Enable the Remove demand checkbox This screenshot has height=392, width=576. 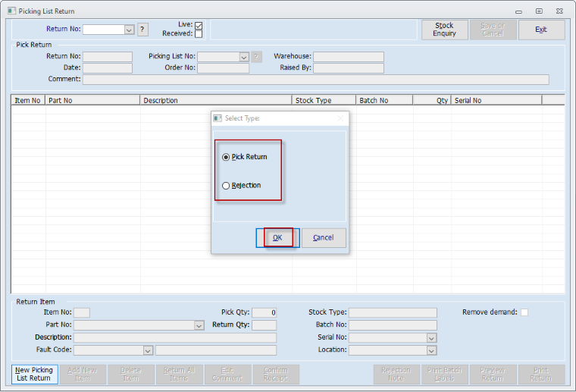pyautogui.click(x=524, y=312)
